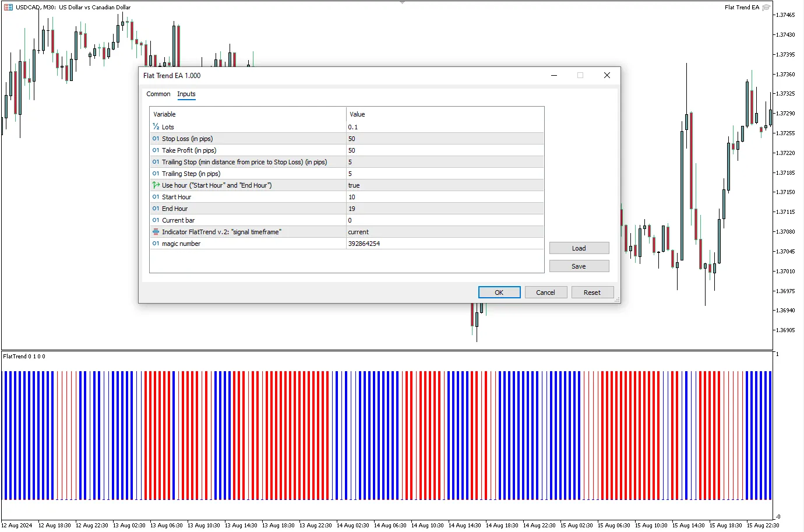Click the Reset button

[x=592, y=293]
